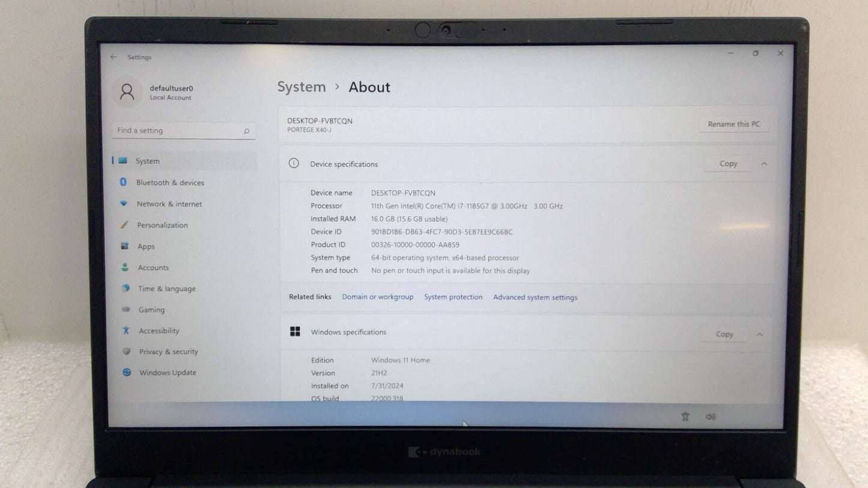Click the Personalization brush icon
Image resolution: width=868 pixels, height=488 pixels.
click(124, 225)
